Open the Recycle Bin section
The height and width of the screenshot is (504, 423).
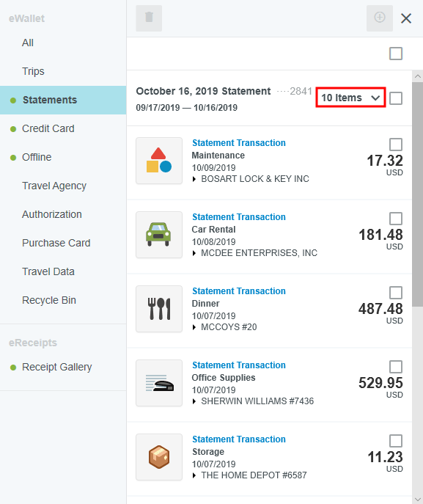(x=49, y=300)
